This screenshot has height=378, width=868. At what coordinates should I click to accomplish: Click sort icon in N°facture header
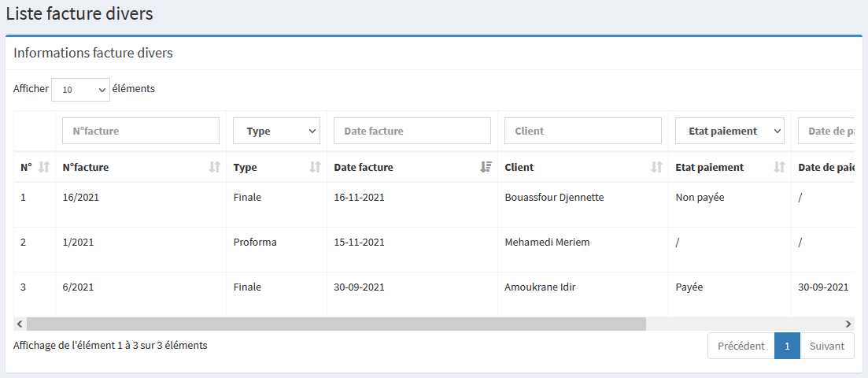215,167
